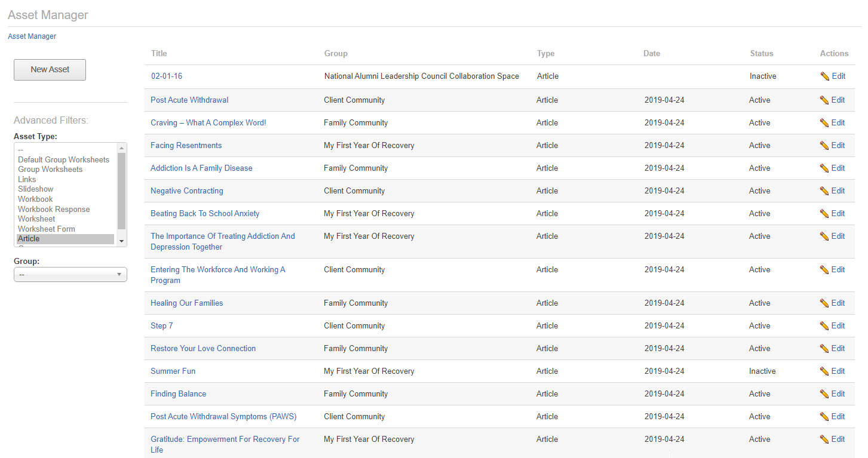The height and width of the screenshot is (458, 868).
Task: Select Default Group Worksheets in the Asset Type list
Action: (64, 160)
